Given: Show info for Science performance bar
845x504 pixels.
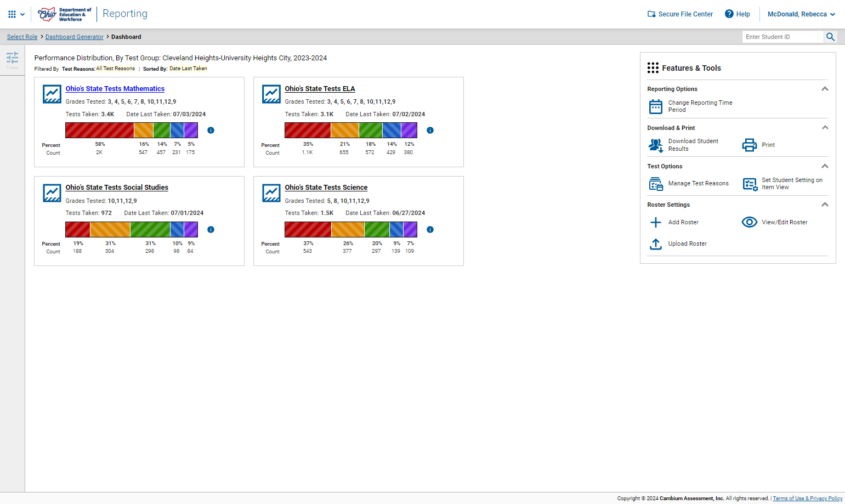Looking at the screenshot, I should pos(430,230).
